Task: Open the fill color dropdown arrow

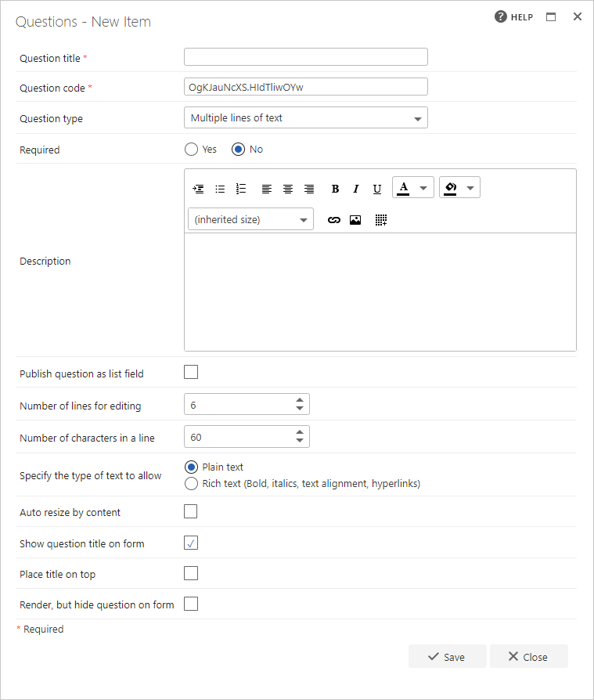Action: (x=470, y=188)
